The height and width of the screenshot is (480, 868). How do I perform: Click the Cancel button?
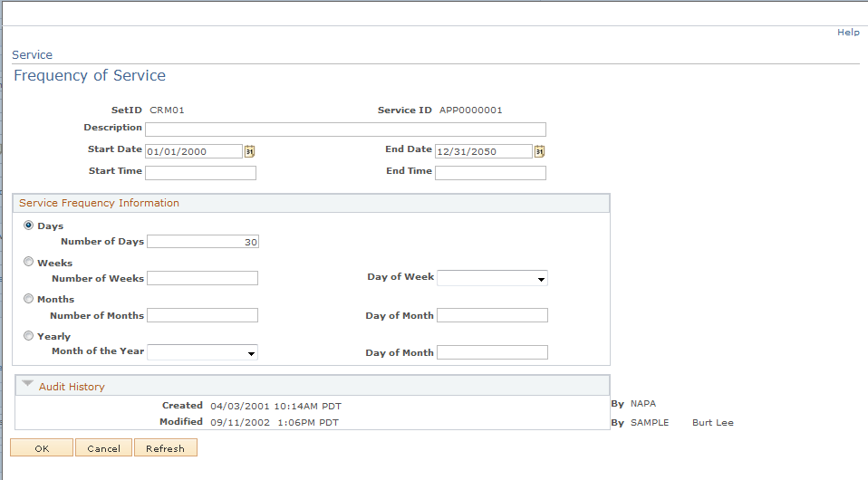pyautogui.click(x=103, y=448)
